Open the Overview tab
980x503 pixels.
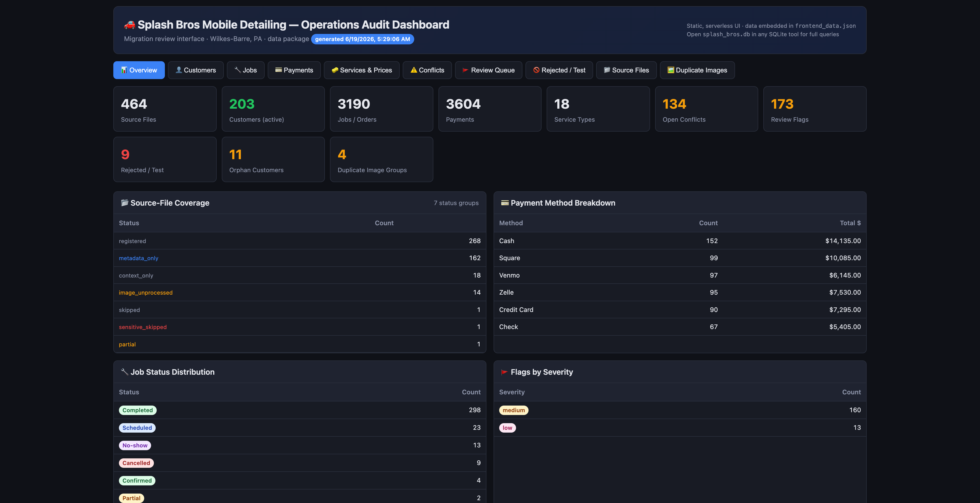tap(139, 70)
